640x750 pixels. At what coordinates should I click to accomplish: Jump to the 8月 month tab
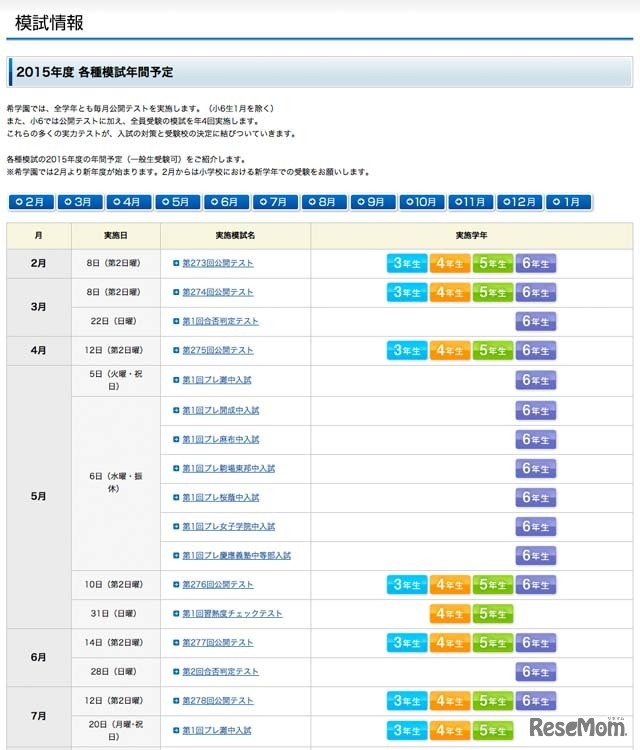click(324, 202)
